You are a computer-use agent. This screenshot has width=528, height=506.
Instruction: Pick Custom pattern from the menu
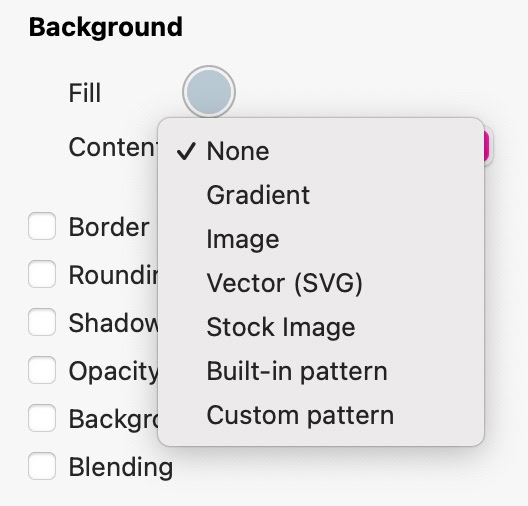[321, 415]
